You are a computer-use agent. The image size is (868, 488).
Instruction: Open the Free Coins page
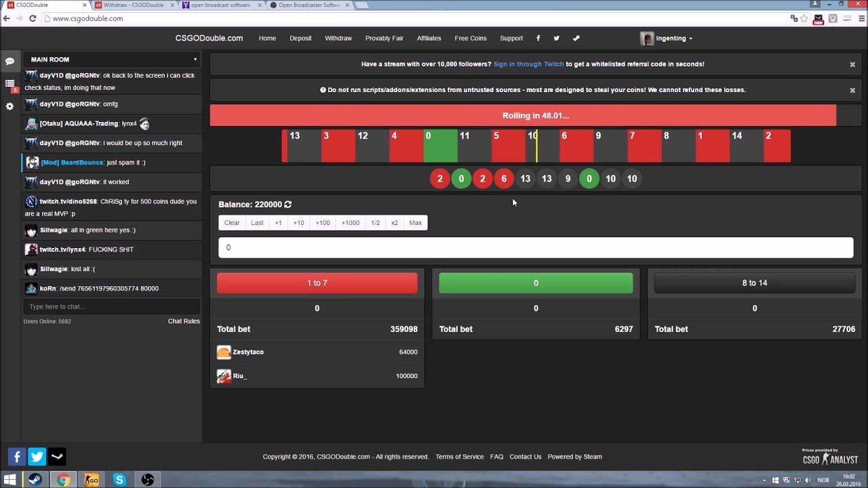pos(471,38)
